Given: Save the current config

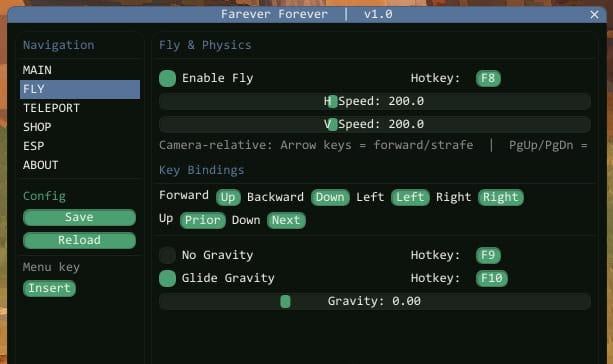Looking at the screenshot, I should (x=79, y=217).
